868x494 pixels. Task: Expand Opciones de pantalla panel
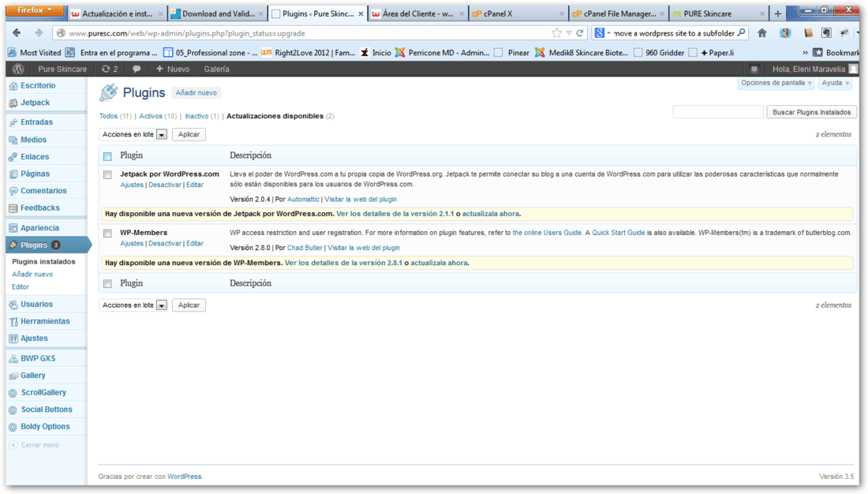[776, 83]
